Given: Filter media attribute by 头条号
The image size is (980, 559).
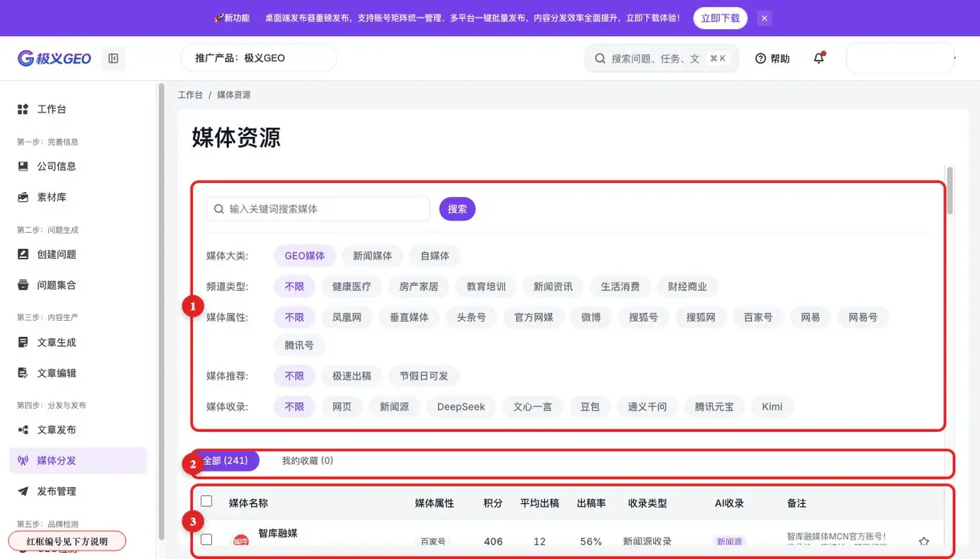Looking at the screenshot, I should (x=472, y=317).
